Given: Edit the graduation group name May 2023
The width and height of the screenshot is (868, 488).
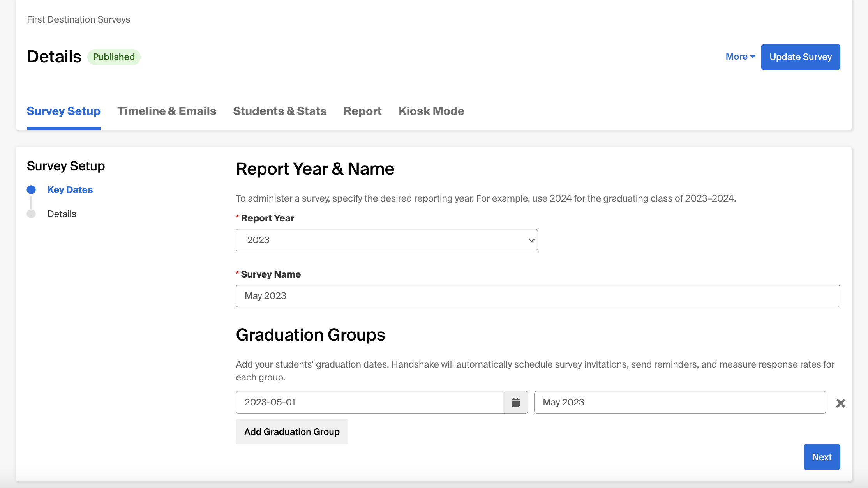Looking at the screenshot, I should coord(680,402).
